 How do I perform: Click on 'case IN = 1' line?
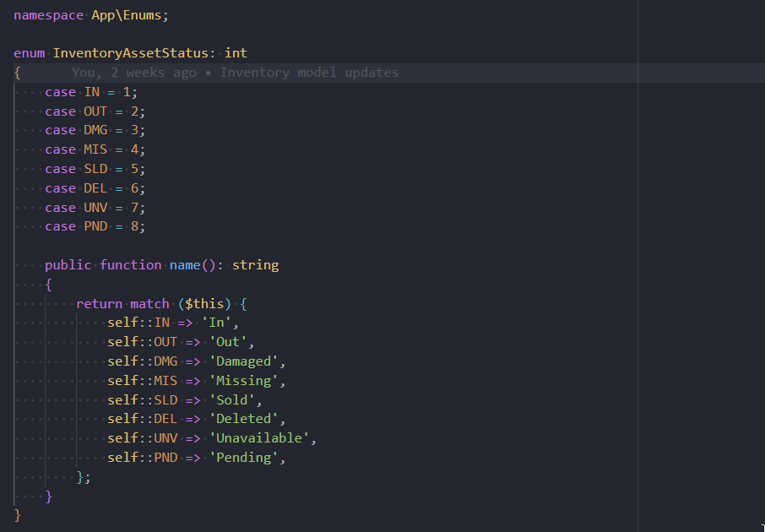tap(90, 92)
